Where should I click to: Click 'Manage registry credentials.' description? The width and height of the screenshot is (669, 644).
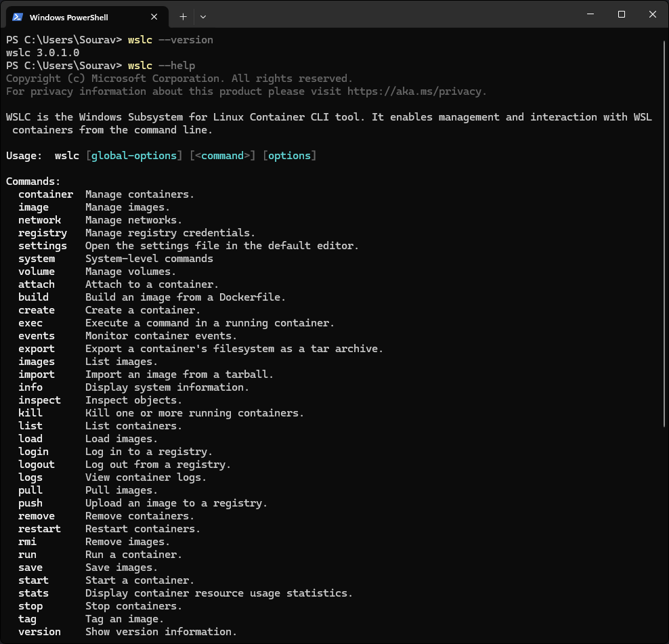[170, 233]
